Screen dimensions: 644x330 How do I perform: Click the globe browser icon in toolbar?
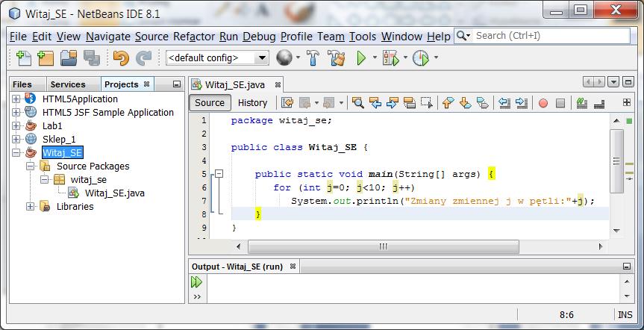point(284,58)
